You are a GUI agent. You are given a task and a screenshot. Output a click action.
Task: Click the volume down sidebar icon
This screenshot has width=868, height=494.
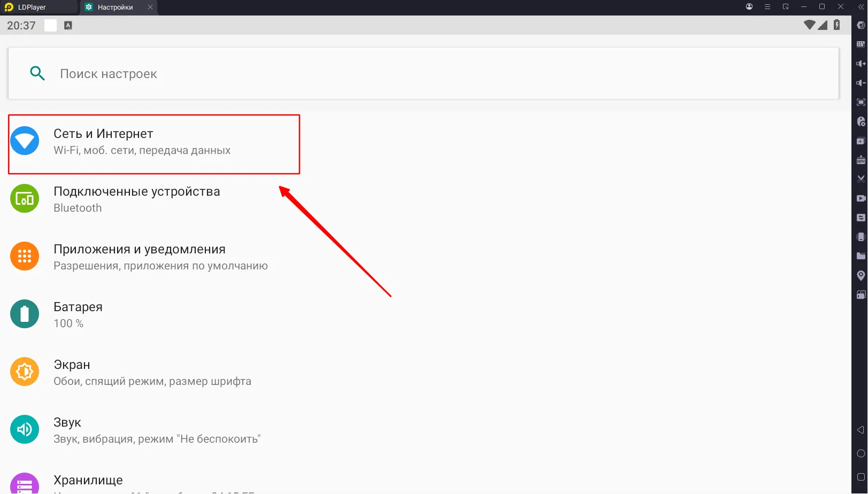861,82
